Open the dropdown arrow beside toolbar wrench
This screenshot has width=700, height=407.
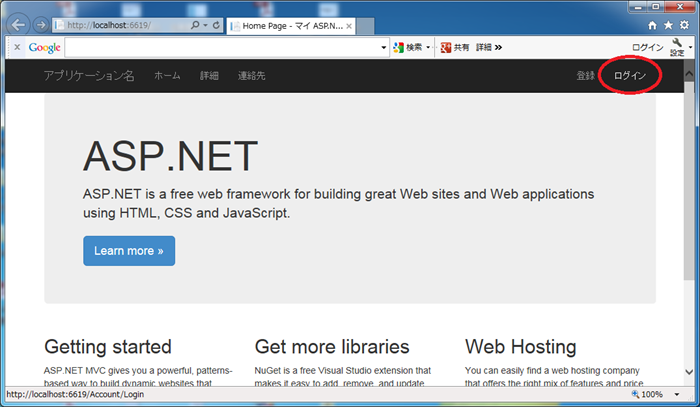coord(690,47)
